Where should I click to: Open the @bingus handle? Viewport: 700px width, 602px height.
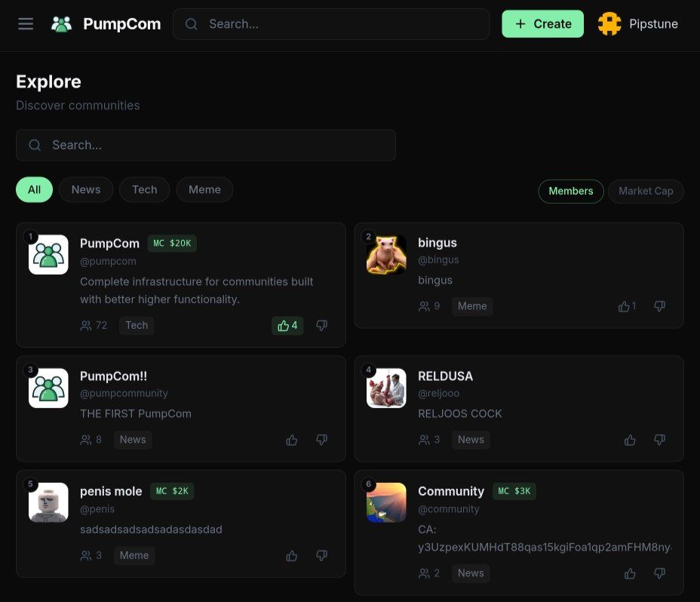438,260
